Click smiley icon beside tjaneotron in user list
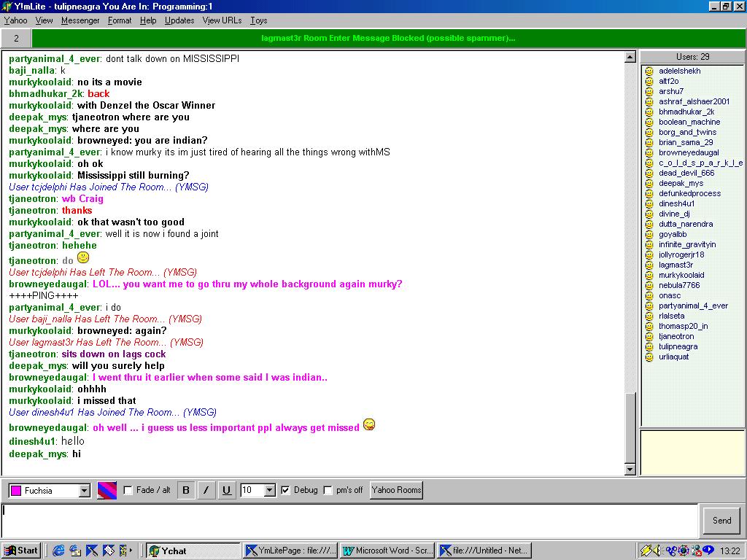Screen dimensions: 747x560 pyautogui.click(x=649, y=337)
